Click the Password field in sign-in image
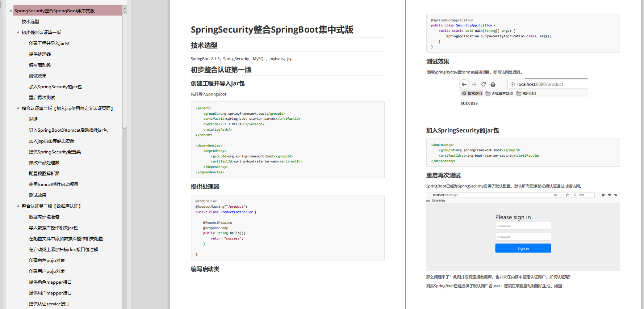 click(x=523, y=237)
